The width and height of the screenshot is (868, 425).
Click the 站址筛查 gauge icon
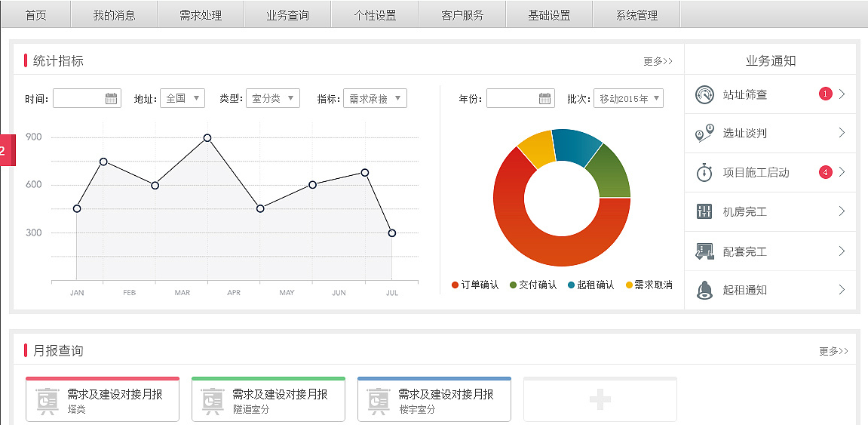pyautogui.click(x=704, y=94)
